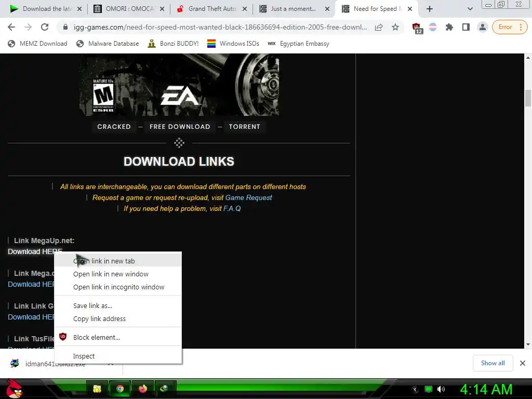
Task: Click the fourth taskbar app icon
Action: [165, 389]
